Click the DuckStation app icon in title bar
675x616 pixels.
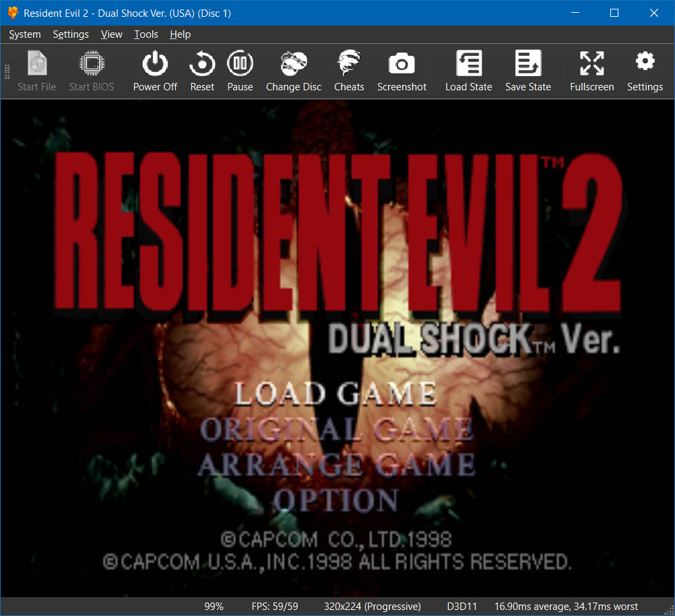pyautogui.click(x=13, y=13)
